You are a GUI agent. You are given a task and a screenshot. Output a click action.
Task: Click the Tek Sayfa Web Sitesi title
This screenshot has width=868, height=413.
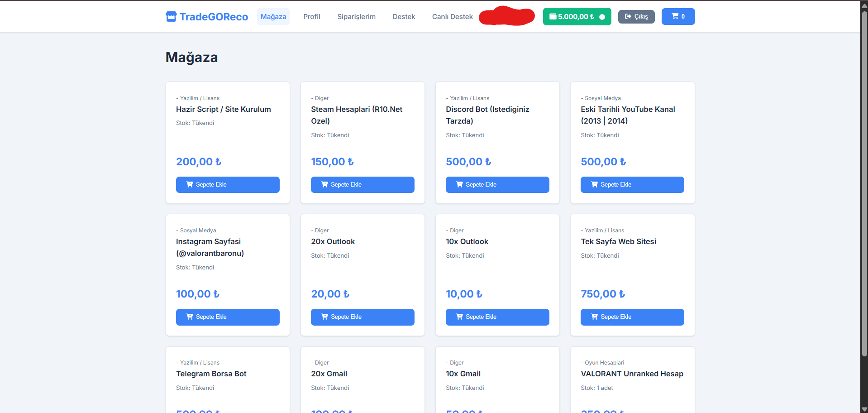point(618,241)
